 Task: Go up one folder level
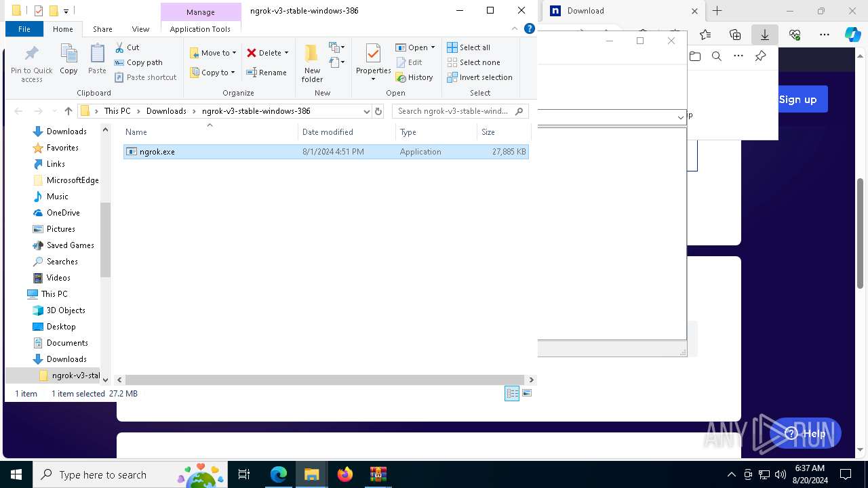click(68, 111)
